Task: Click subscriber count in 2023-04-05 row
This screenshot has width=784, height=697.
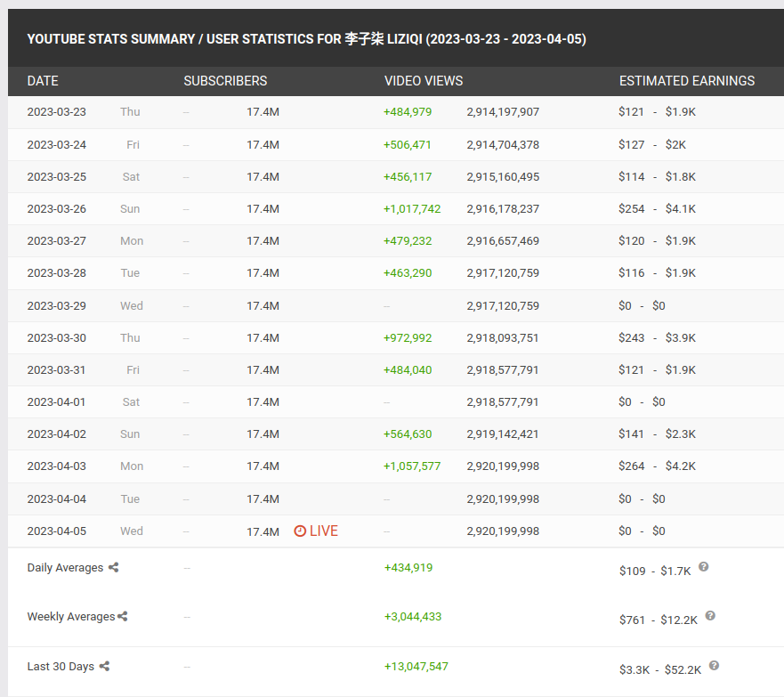Action: [x=263, y=532]
